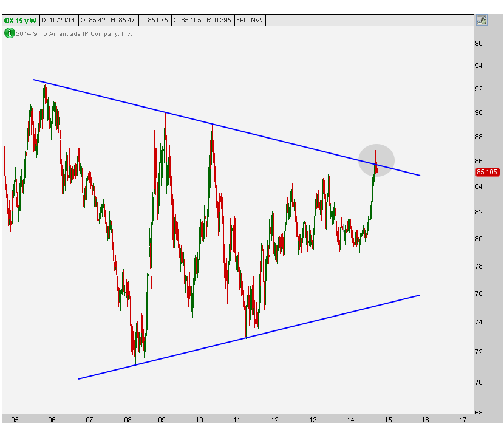
Task: Click the 90 price axis label
Action: pos(479,113)
